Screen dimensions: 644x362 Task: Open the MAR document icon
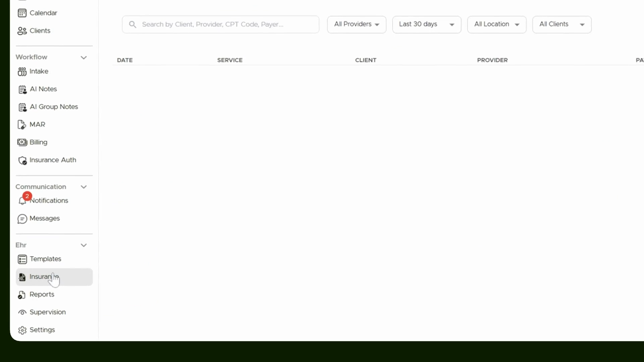(x=21, y=125)
